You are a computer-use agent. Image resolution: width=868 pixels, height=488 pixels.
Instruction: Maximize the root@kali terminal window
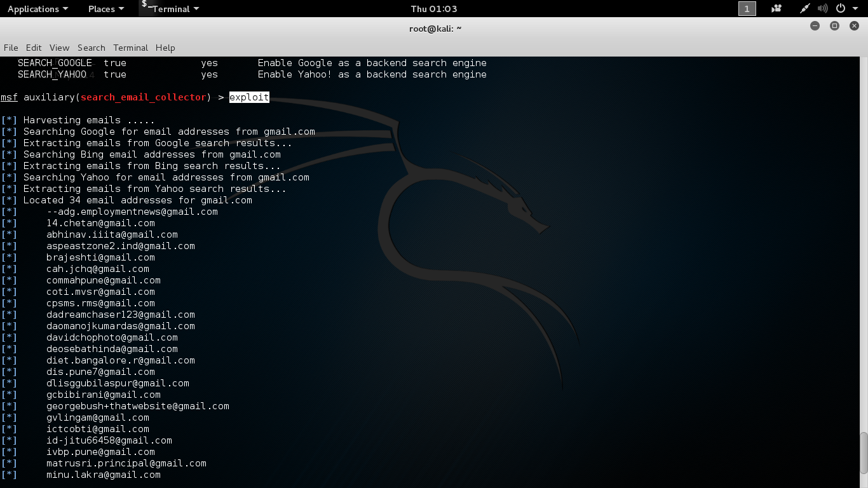(x=835, y=26)
